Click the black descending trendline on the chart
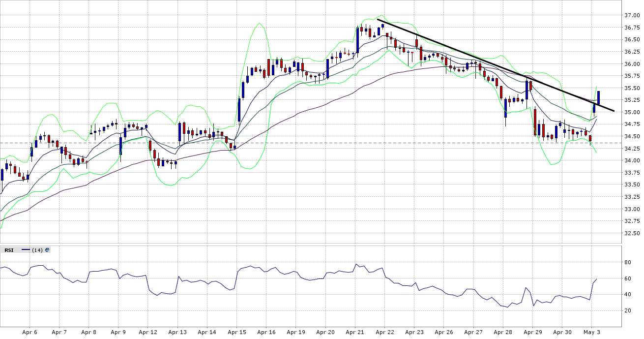 (496, 64)
